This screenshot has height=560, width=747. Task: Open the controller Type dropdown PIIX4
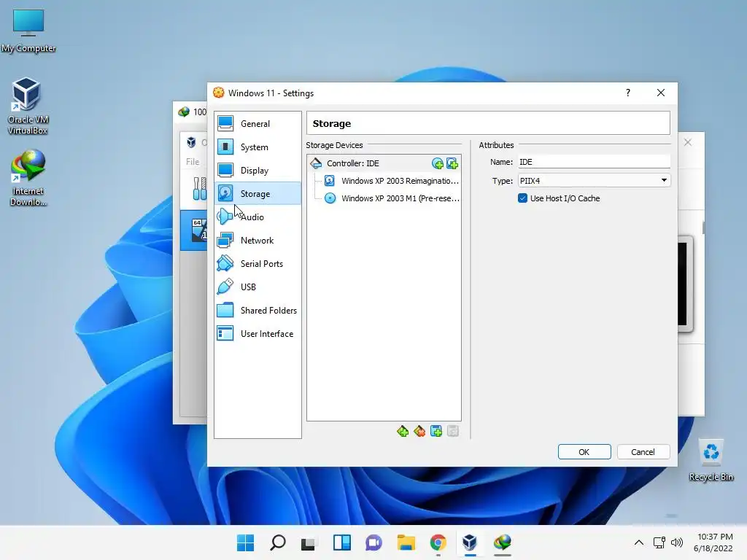click(x=594, y=181)
